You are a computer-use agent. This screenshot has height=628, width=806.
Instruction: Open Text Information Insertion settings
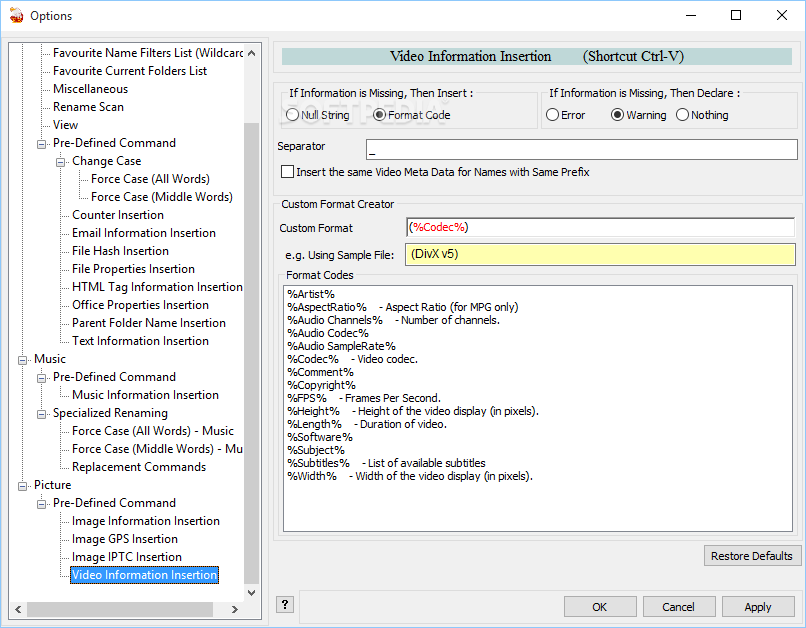pos(140,341)
